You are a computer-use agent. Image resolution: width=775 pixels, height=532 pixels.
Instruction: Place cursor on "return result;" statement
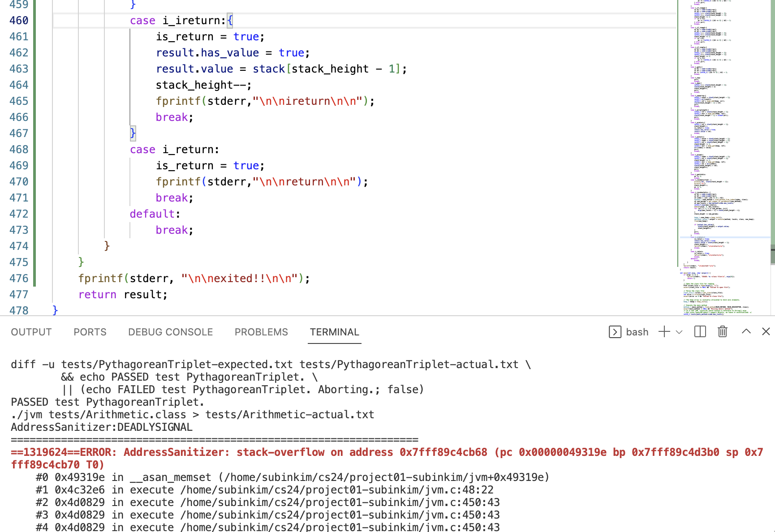[x=123, y=295]
